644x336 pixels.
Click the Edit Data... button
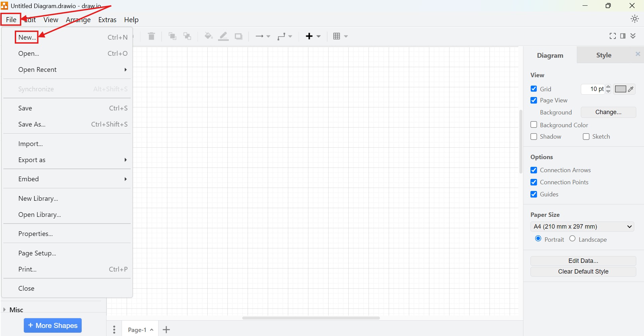pyautogui.click(x=583, y=261)
